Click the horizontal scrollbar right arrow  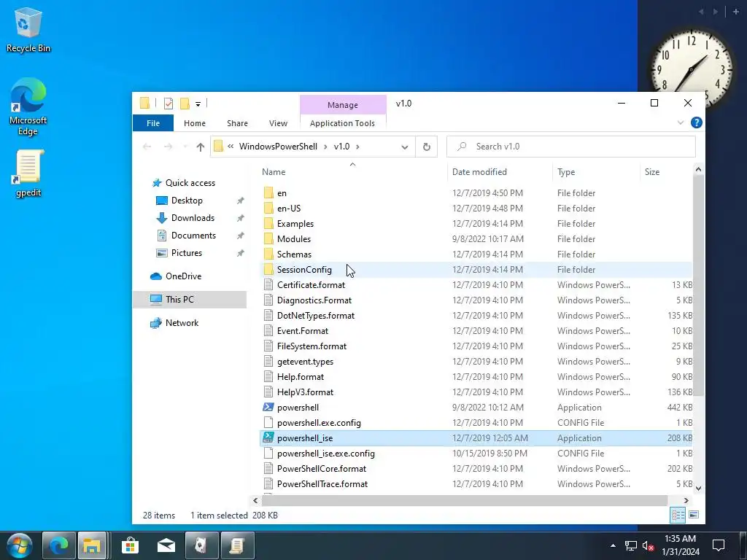click(686, 500)
